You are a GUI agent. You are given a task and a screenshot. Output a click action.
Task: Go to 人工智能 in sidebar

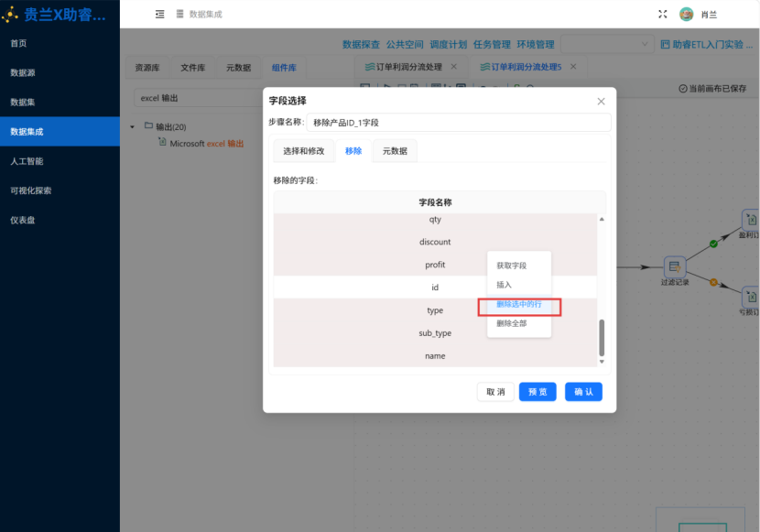point(60,161)
